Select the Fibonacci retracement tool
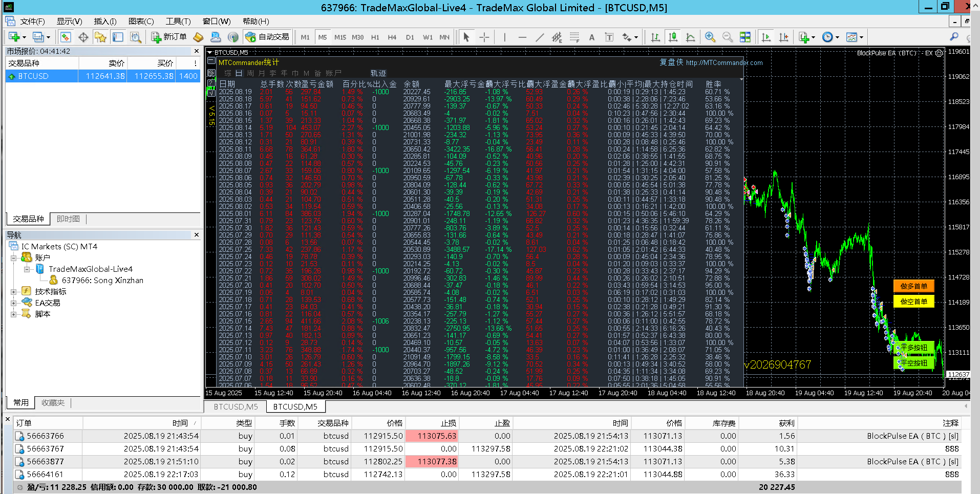Screen dimensions: 980x494 coord(574,37)
